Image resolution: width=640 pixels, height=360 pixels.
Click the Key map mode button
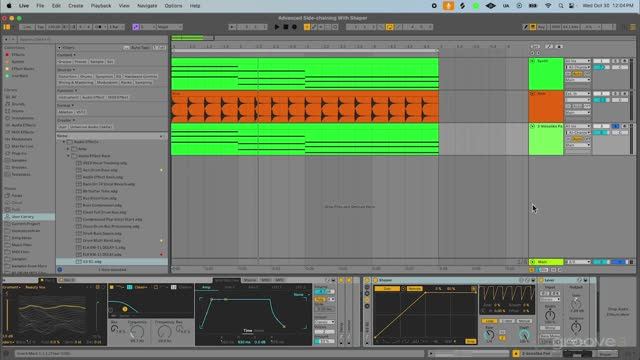[x=542, y=27]
